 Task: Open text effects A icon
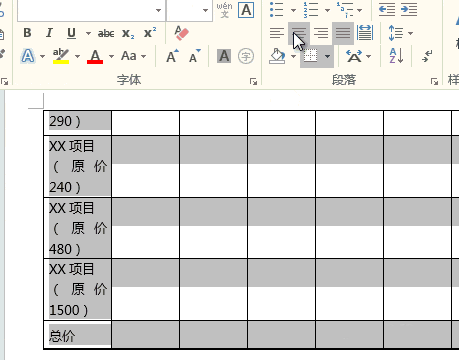28,56
